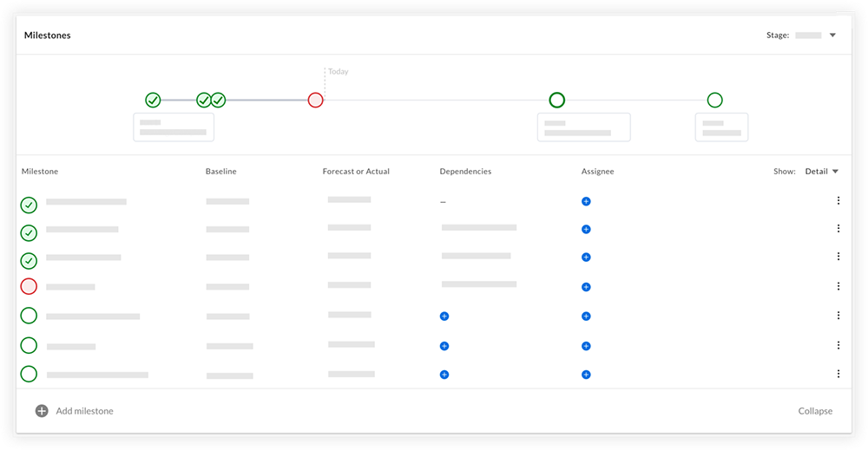Open the Show Detail dropdown

pos(821,172)
